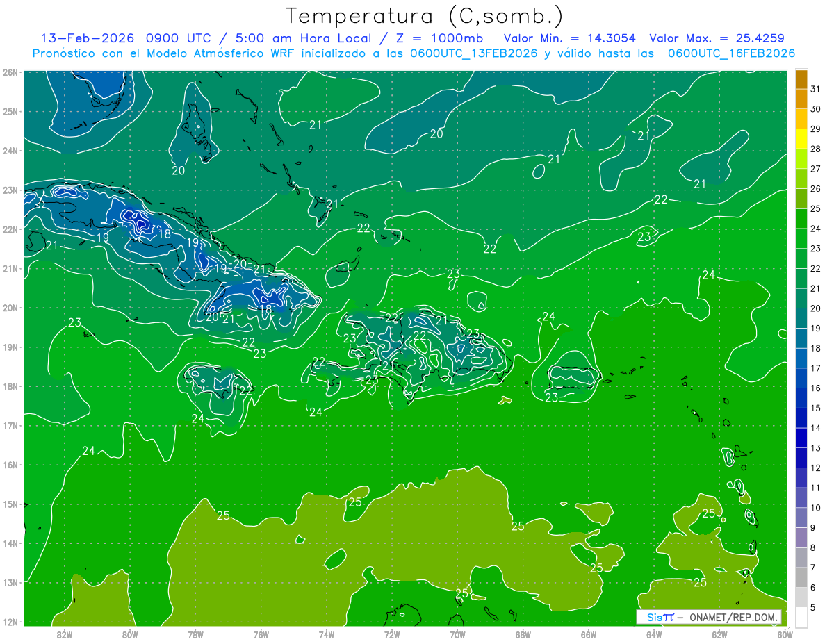Click the legend value "12"
Viewport: 834px width, 644px height.
pyautogui.click(x=816, y=468)
